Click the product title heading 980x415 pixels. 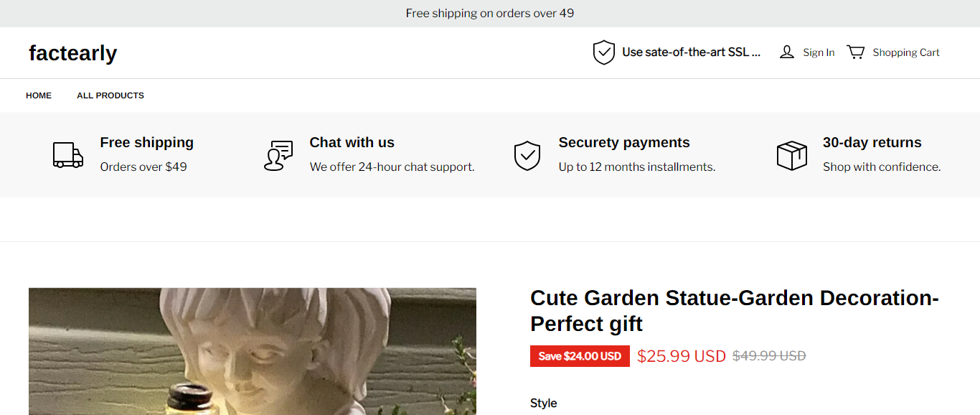tap(735, 310)
